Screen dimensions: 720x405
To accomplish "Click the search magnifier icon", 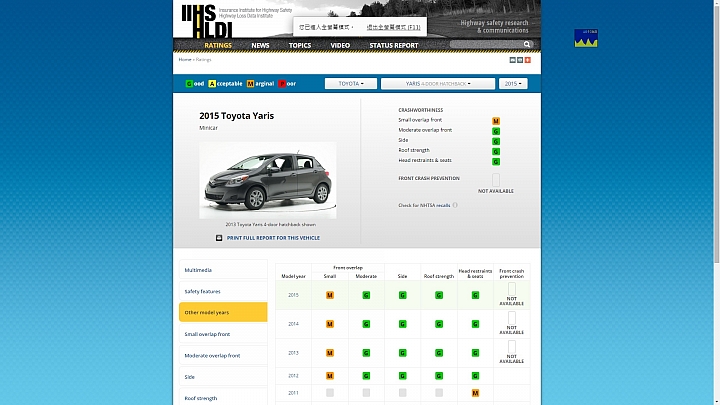I will pos(527,45).
